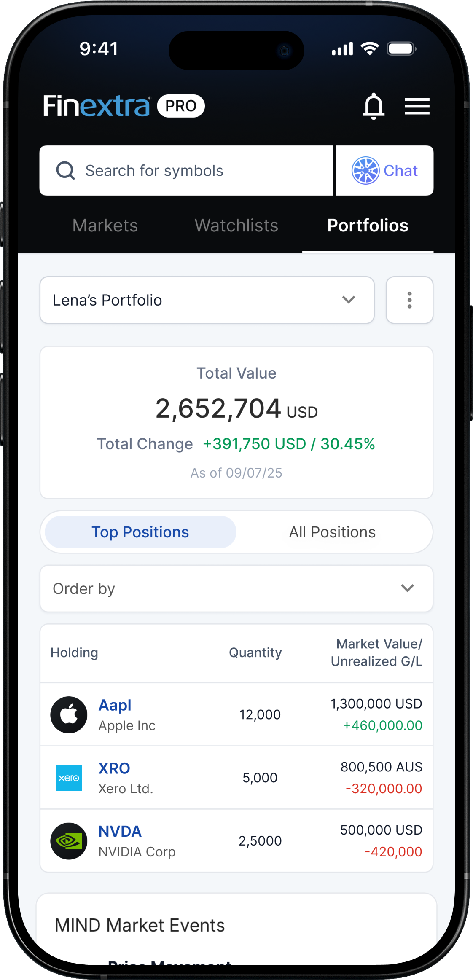This screenshot has height=980, width=473.
Task: Click the Apple logo icon
Action: [69, 715]
